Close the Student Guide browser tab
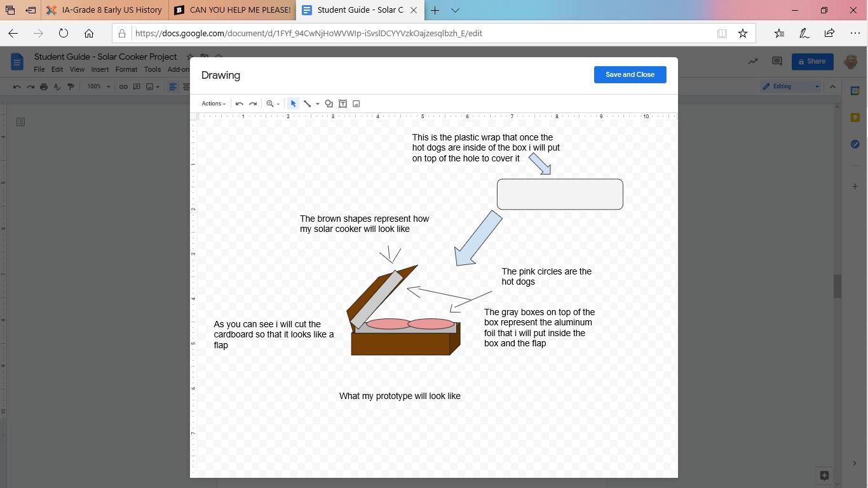Screen dimensions: 868x488 (x=414, y=10)
